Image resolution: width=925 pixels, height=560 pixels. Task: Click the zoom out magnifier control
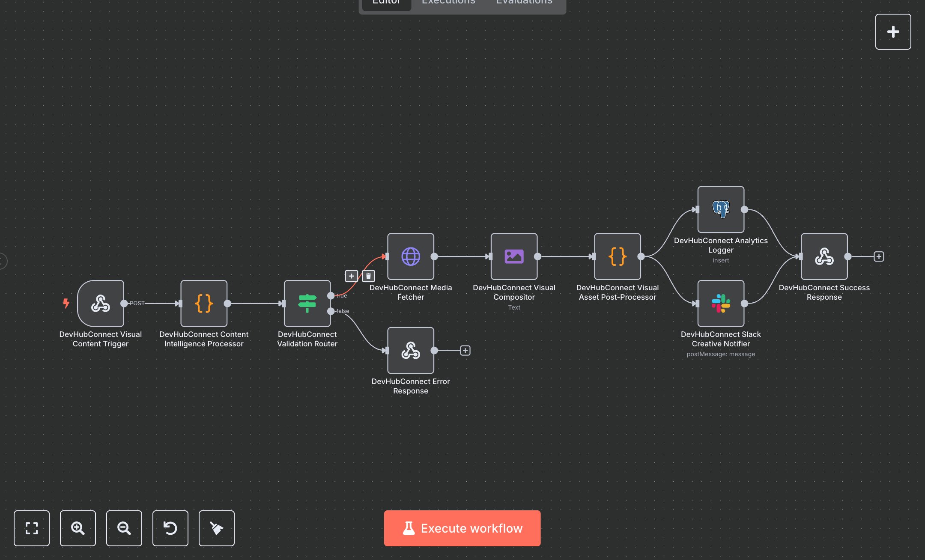pyautogui.click(x=124, y=528)
